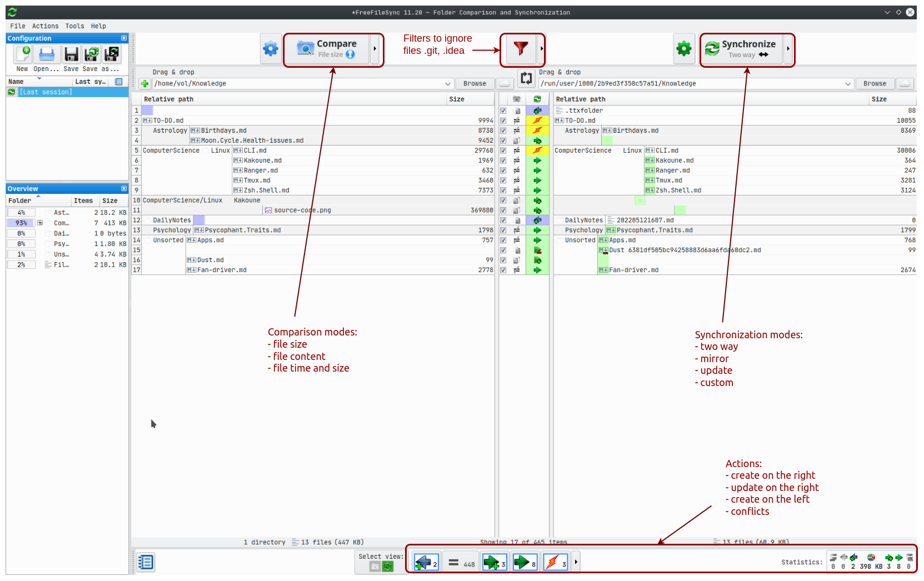Create a New configuration
The width and height of the screenshot is (924, 581).
pos(23,54)
